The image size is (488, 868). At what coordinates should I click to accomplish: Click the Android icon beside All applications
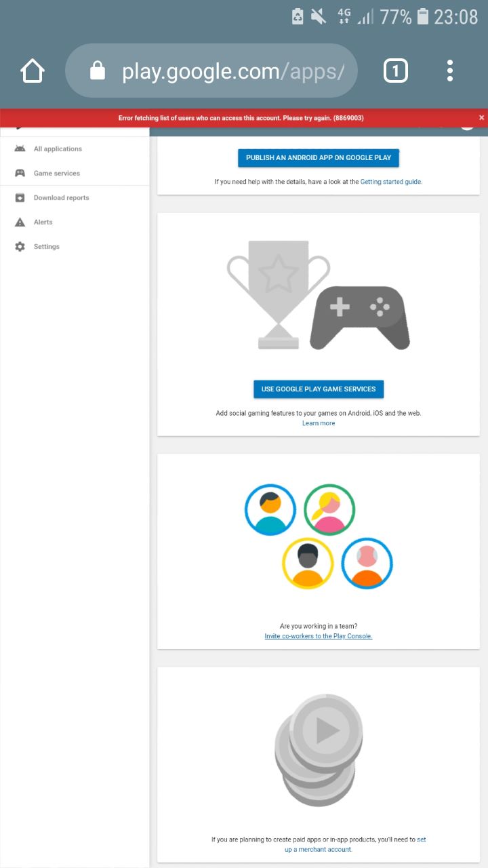[20, 149]
